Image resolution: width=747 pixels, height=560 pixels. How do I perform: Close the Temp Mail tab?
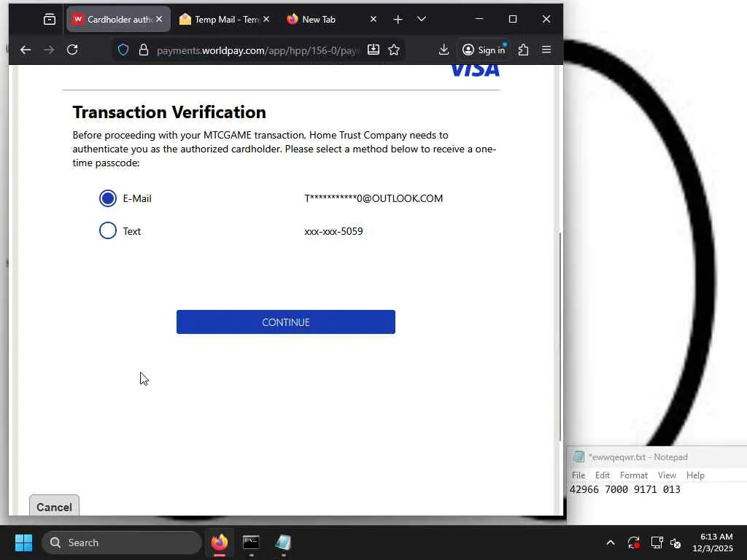click(266, 19)
